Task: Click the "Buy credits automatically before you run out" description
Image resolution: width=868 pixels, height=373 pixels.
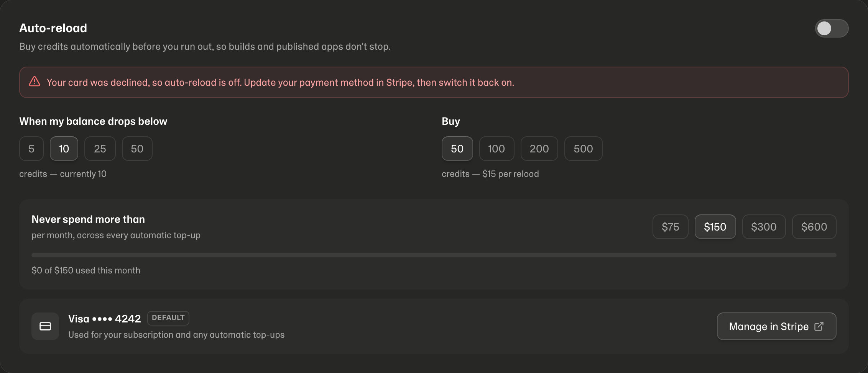Action: (x=205, y=47)
